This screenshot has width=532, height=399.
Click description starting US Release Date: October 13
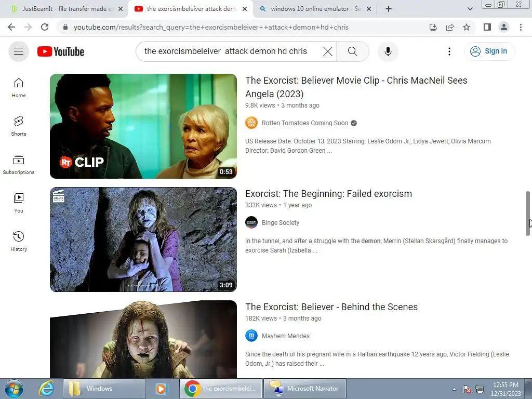(x=368, y=146)
